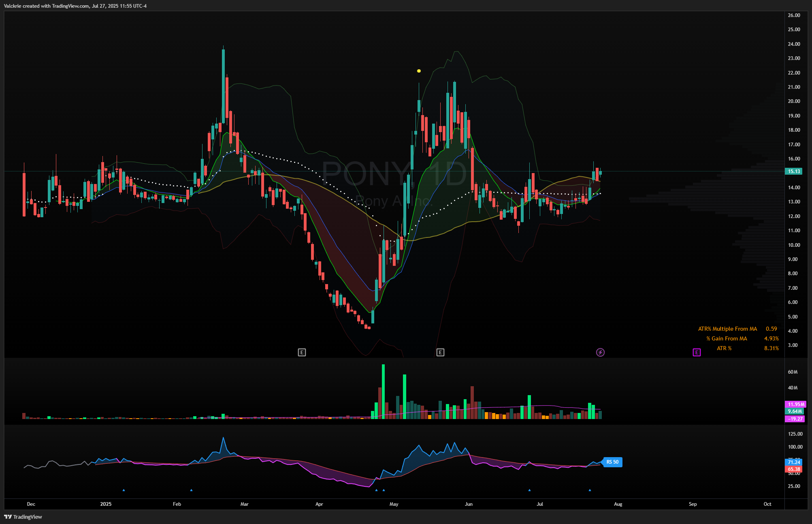Click the red 65.38 RS value label
The width and height of the screenshot is (812, 524).
click(x=794, y=469)
